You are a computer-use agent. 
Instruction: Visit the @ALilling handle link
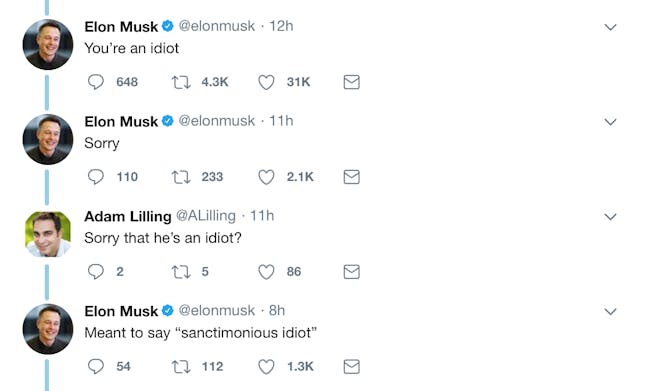pos(206,216)
